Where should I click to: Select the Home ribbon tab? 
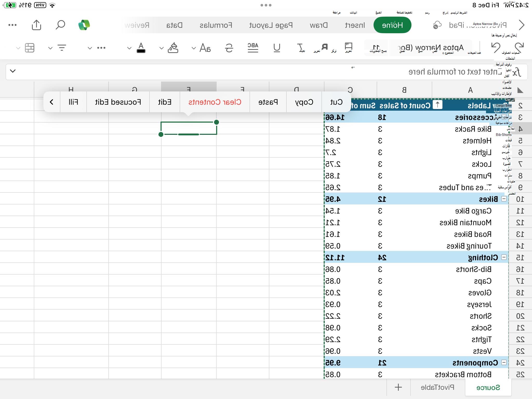393,25
